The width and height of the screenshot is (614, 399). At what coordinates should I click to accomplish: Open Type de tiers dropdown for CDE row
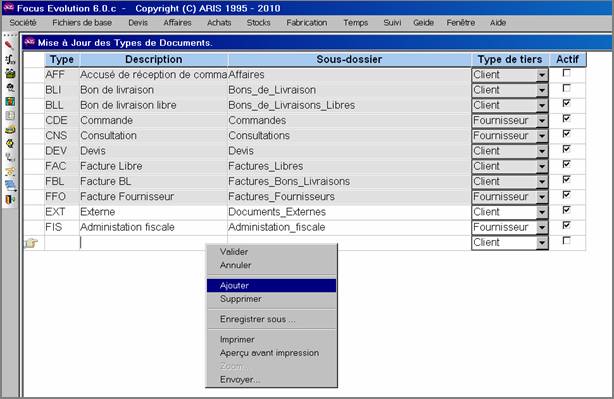(x=542, y=121)
